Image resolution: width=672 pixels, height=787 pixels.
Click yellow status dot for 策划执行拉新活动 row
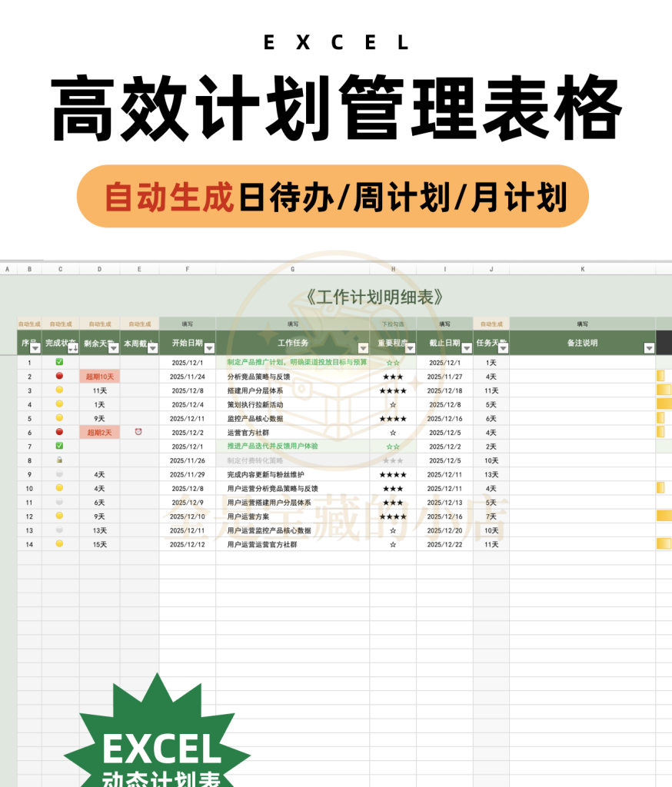(59, 404)
